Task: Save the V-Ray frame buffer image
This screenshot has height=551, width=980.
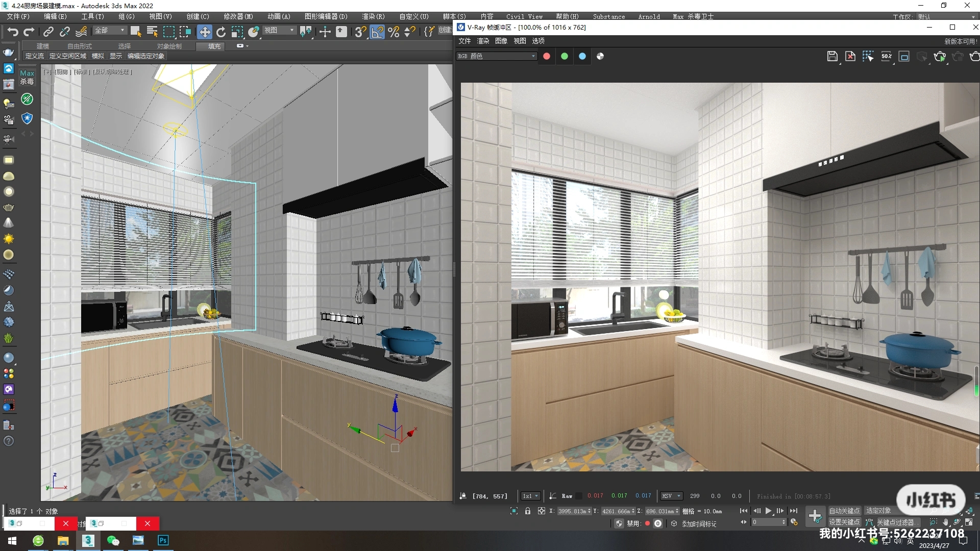Action: click(832, 56)
